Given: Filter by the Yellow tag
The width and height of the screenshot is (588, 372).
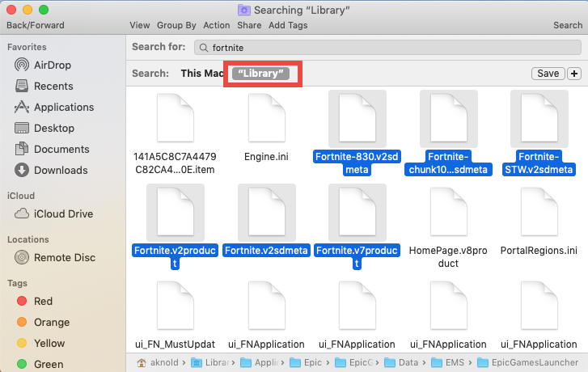Looking at the screenshot, I should [x=41, y=343].
